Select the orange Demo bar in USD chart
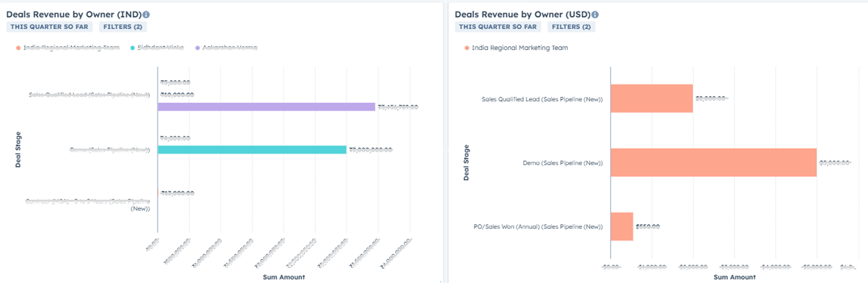868x283 pixels. point(713,162)
